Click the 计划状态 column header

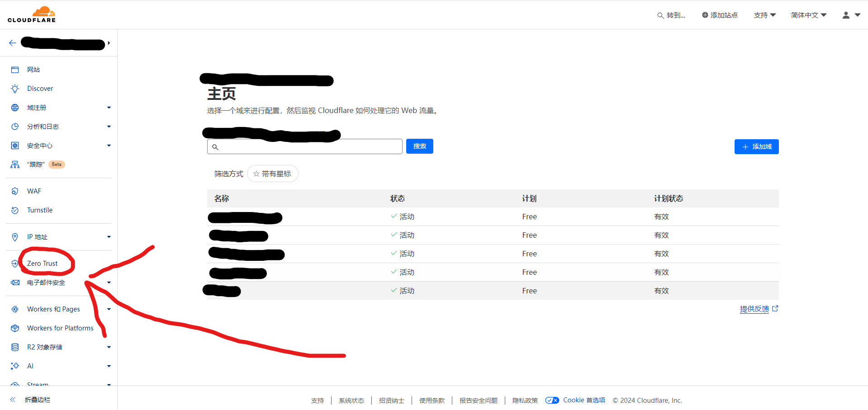pyautogui.click(x=669, y=198)
